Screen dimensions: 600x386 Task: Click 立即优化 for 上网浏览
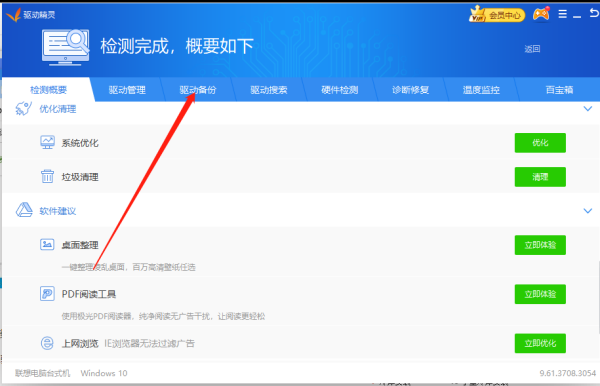pos(540,343)
